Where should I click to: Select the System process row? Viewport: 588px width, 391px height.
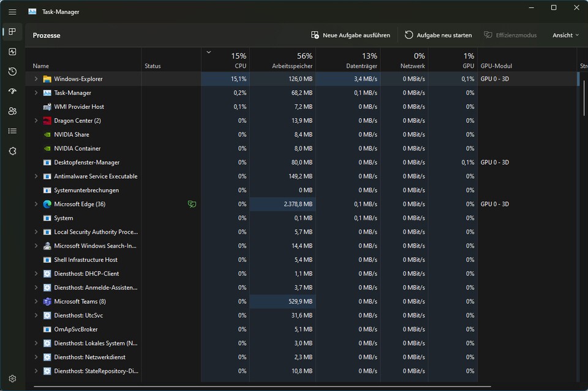click(x=301, y=218)
